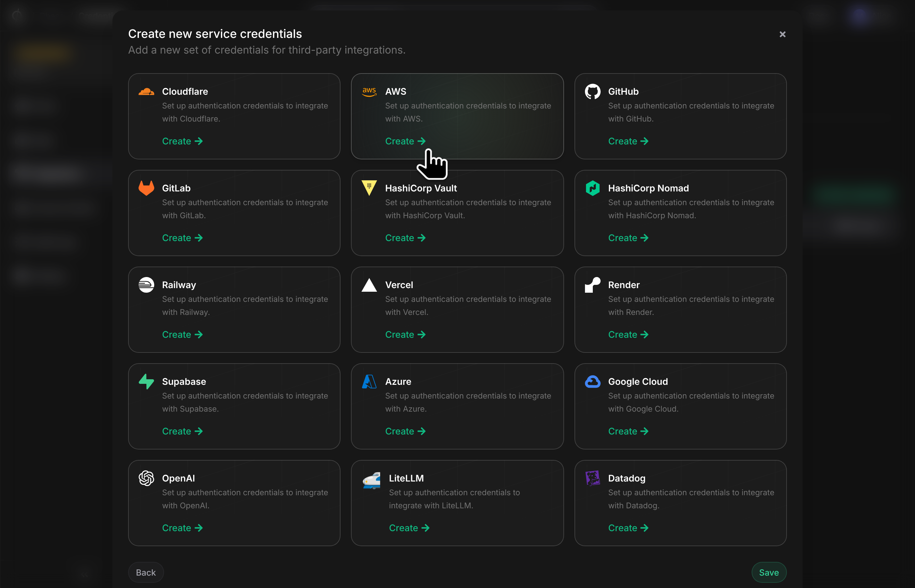Click Create link for Datadog
The image size is (915, 588).
pyautogui.click(x=628, y=528)
